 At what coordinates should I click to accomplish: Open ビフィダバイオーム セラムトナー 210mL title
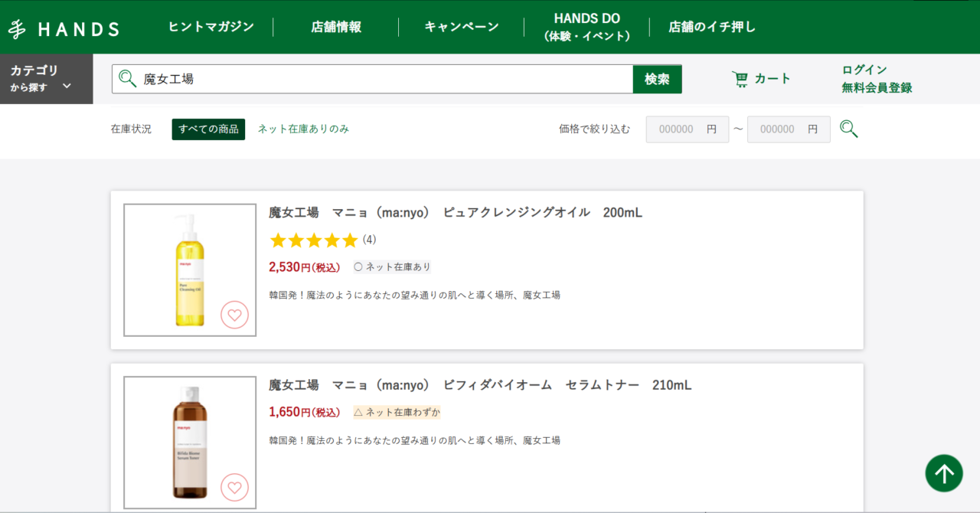pyautogui.click(x=480, y=384)
